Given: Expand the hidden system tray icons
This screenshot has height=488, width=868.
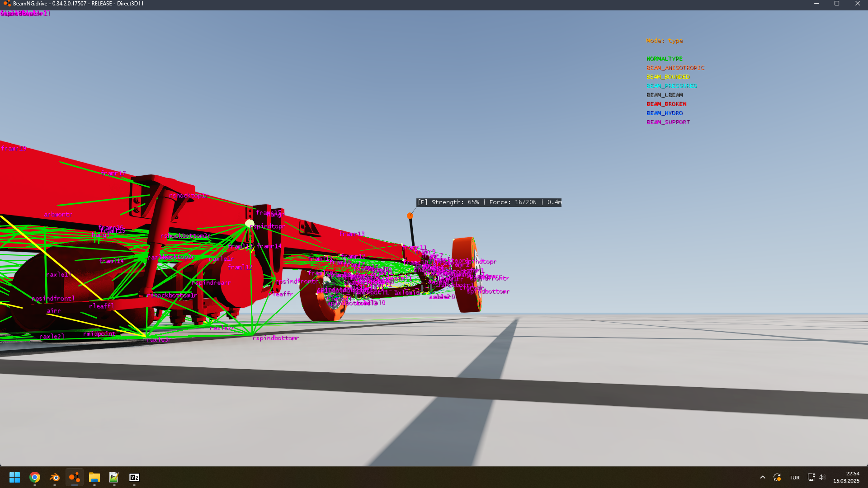Looking at the screenshot, I should coord(763,477).
